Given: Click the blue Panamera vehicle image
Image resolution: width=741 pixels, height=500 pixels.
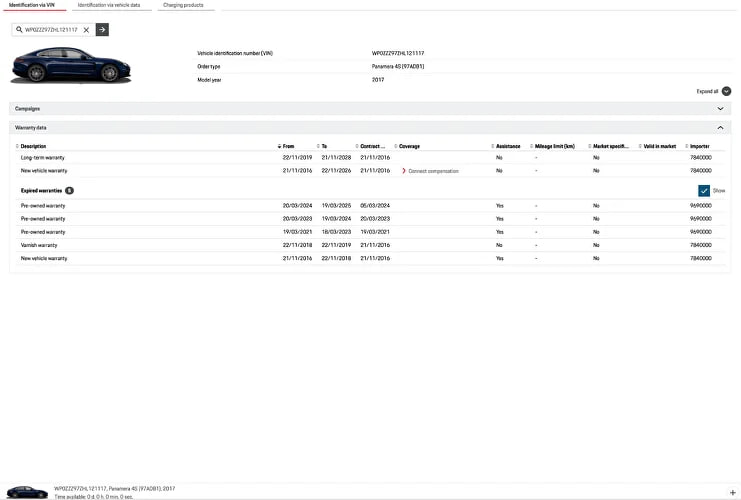Looking at the screenshot, I should click(x=71, y=65).
